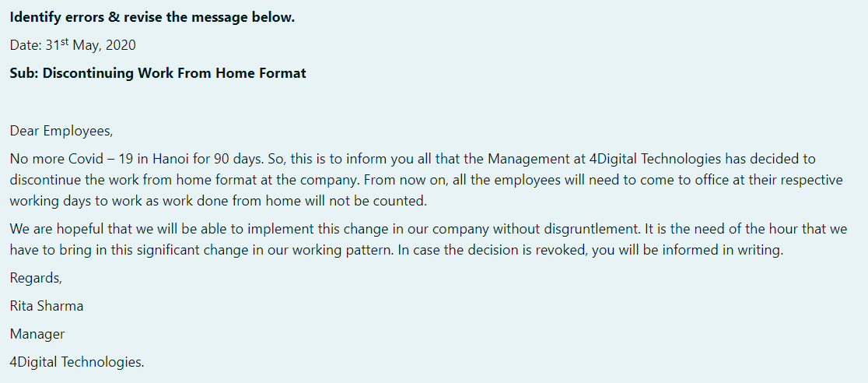Click the 'Regards,' closing line
Viewport: 868px width, 383px height.
click(x=36, y=278)
